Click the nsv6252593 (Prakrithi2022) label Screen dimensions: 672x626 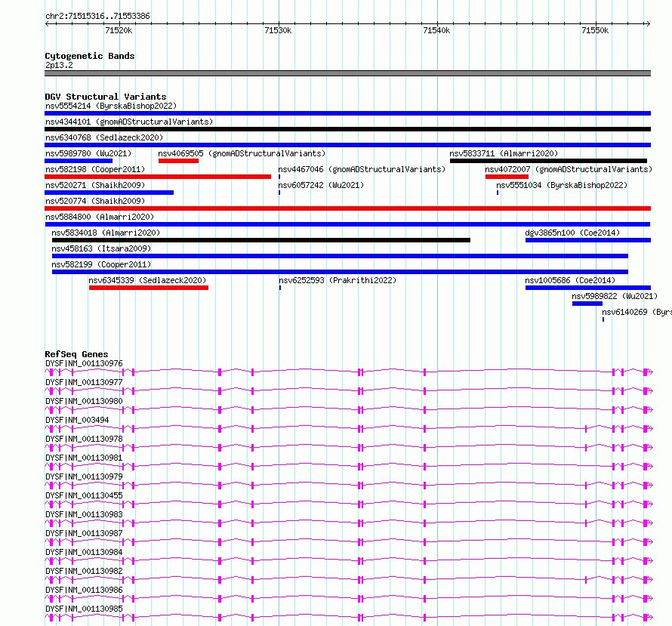[338, 280]
